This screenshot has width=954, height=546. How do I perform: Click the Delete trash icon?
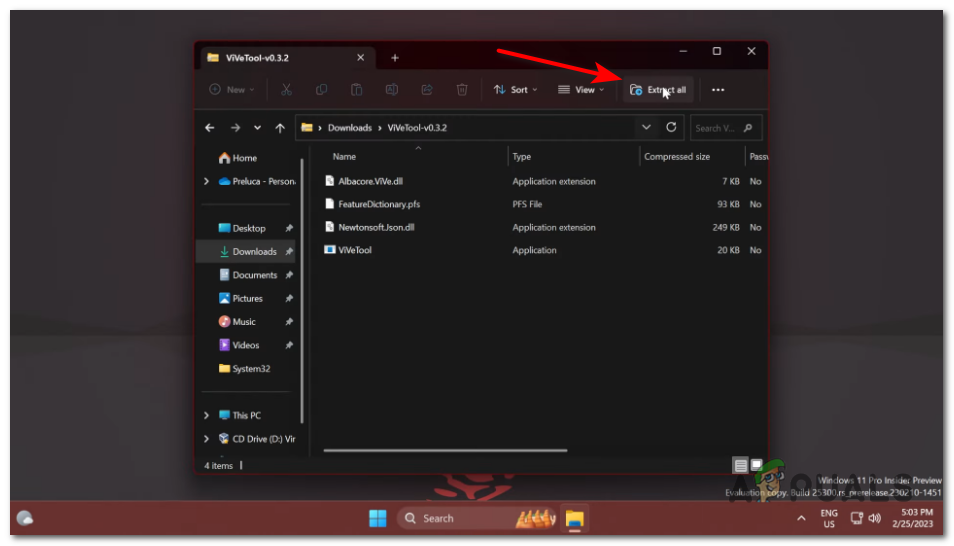point(462,89)
